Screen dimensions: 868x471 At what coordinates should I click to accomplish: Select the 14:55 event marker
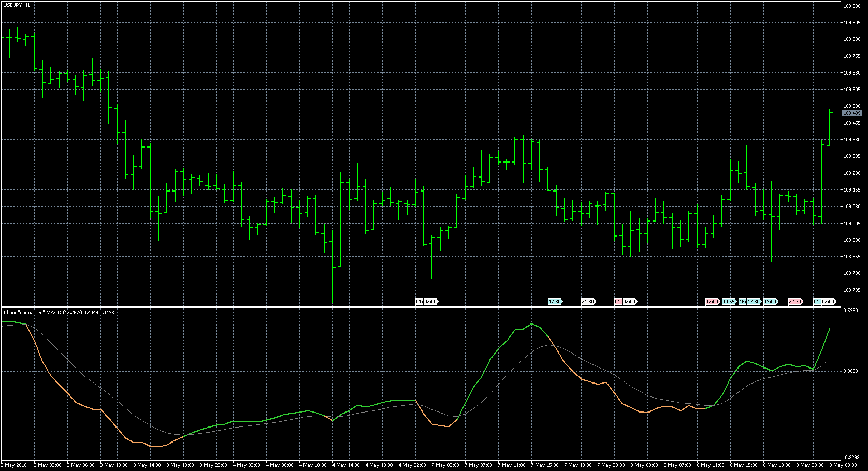click(729, 302)
